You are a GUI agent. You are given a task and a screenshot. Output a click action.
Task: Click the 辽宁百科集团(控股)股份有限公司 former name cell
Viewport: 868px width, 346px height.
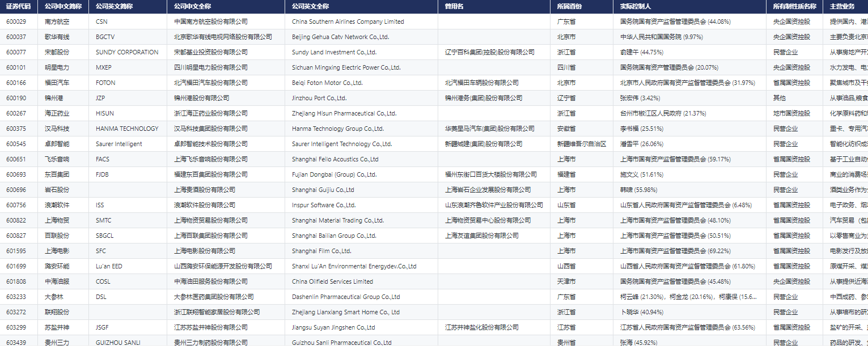(494, 52)
